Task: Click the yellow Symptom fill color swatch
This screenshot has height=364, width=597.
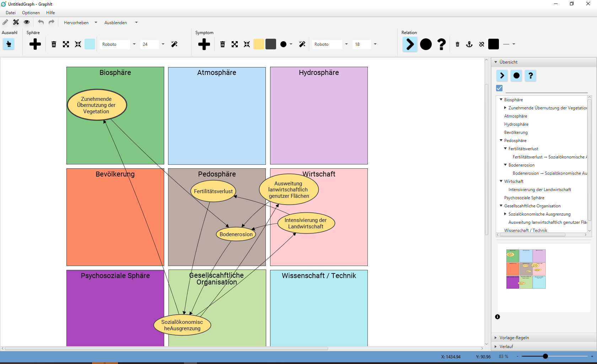Action: (259, 44)
